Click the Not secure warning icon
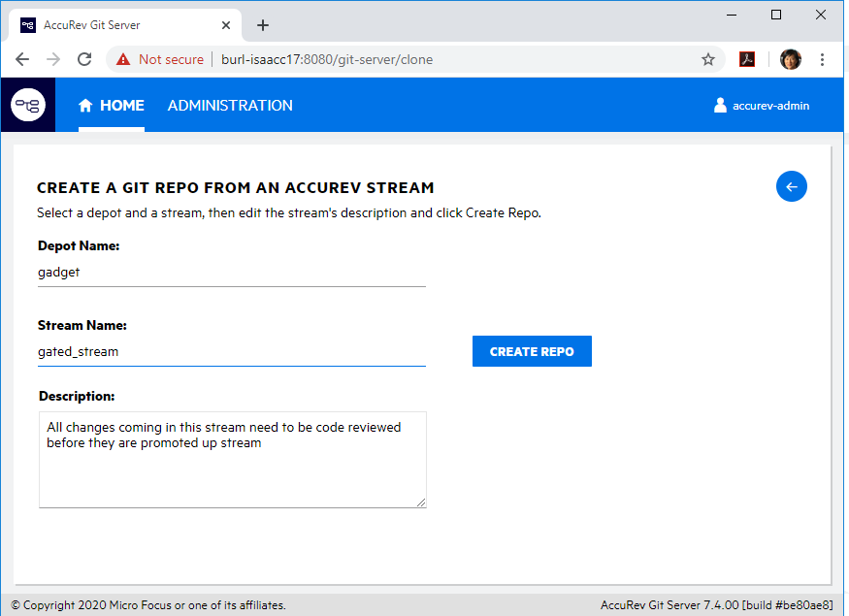 coord(123,59)
